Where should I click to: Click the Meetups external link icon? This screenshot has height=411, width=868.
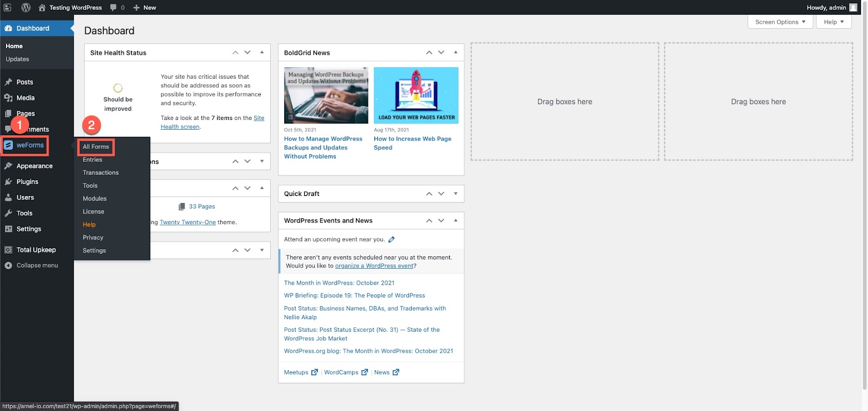coord(315,372)
